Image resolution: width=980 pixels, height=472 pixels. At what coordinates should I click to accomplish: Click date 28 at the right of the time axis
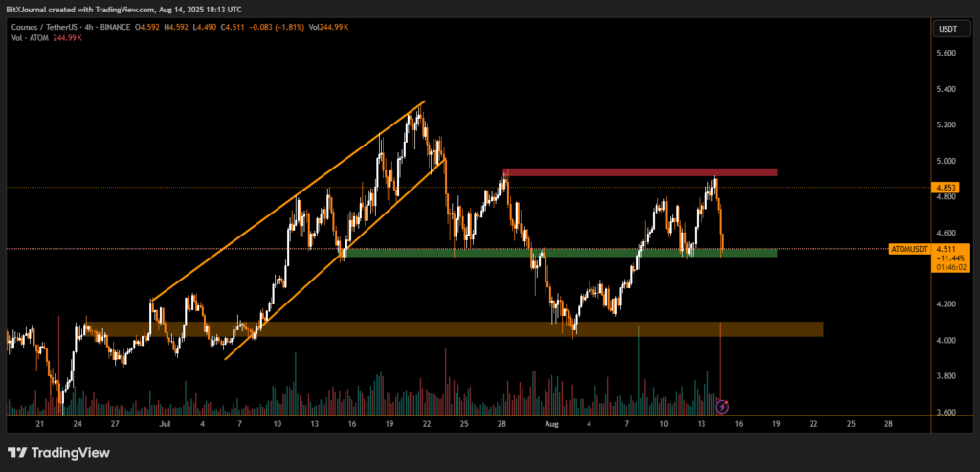[888, 422]
